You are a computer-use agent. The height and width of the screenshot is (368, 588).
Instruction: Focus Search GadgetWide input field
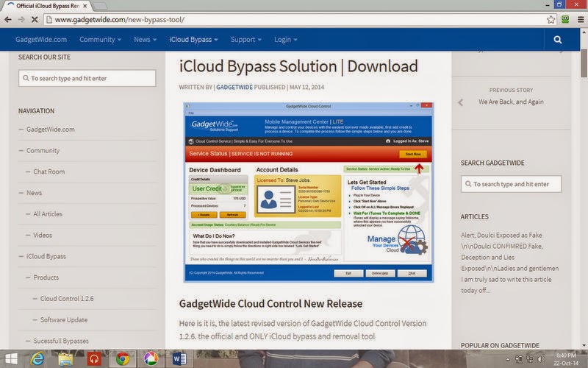pyautogui.click(x=511, y=184)
